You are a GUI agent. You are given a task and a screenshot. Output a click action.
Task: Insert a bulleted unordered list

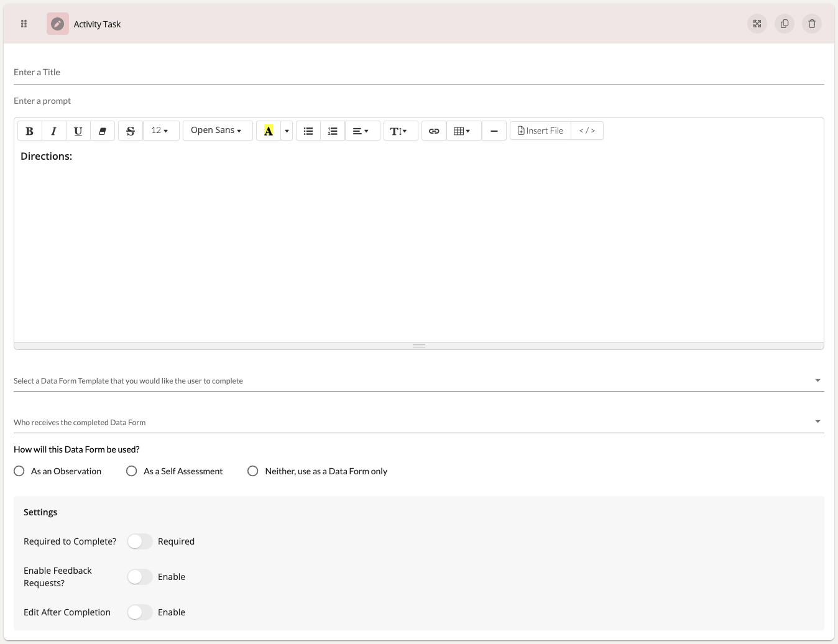[308, 131]
